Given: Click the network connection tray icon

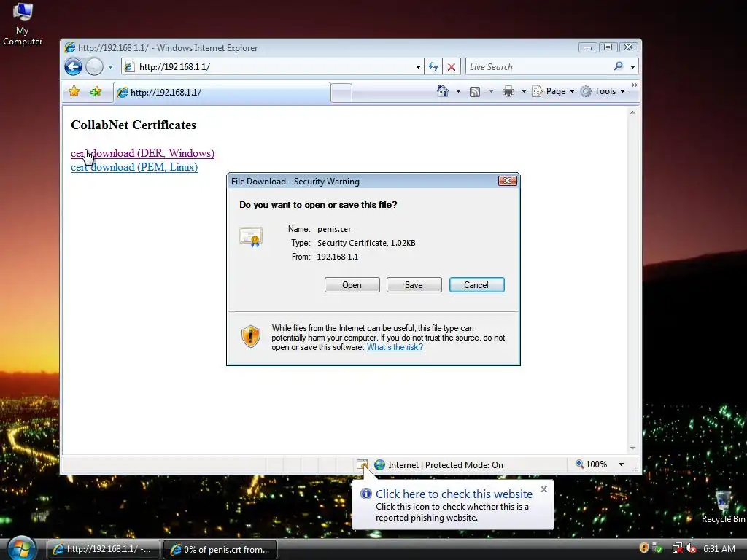Looking at the screenshot, I should (677, 548).
